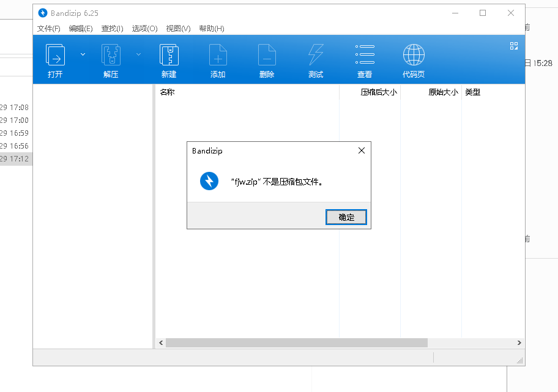The image size is (558, 392).
Task: Click the New archive (新建) icon
Action: pyautogui.click(x=169, y=55)
